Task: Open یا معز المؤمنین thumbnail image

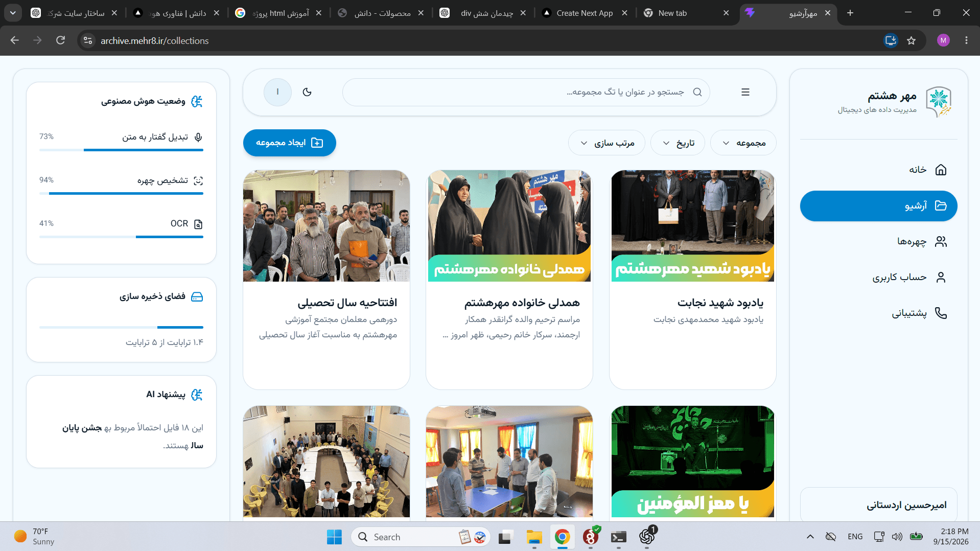Action: click(x=692, y=462)
